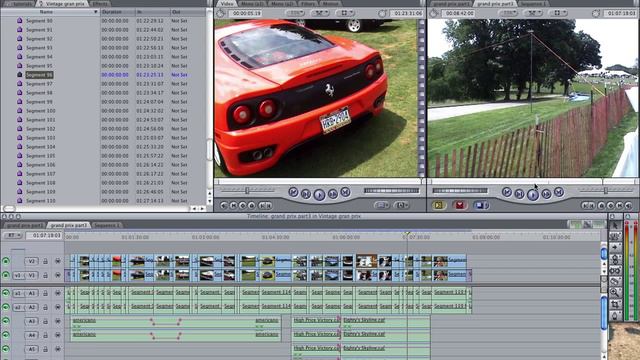Lock the A1 audio track
The image size is (640, 360).
pyautogui.click(x=45, y=293)
